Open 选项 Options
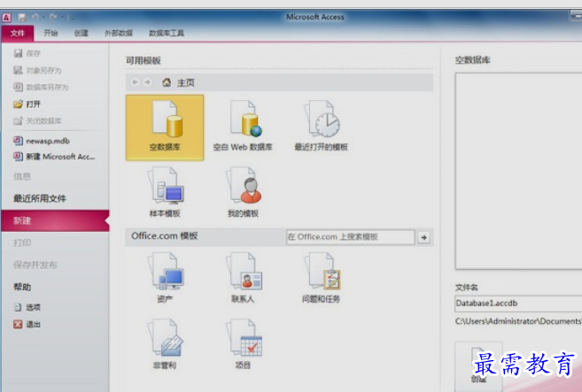Image resolution: width=582 pixels, height=392 pixels. click(27, 307)
